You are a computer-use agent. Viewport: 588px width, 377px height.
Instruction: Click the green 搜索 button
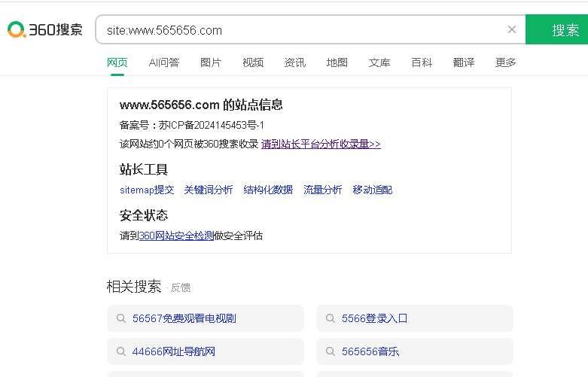557,29
